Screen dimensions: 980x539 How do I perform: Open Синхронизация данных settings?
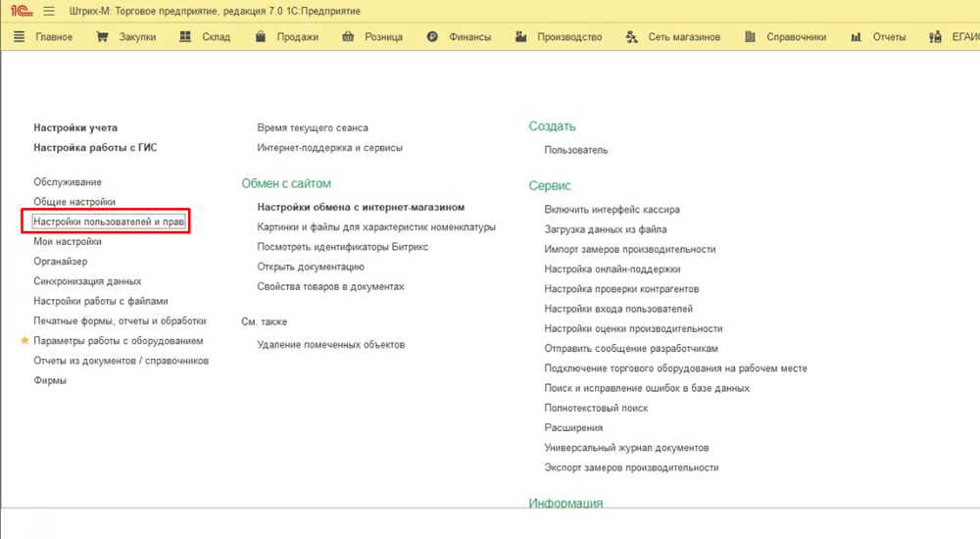tap(87, 281)
